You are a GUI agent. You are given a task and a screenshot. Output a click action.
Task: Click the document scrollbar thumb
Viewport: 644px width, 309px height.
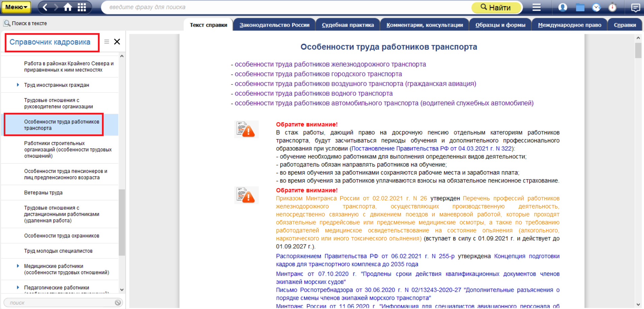638,50
